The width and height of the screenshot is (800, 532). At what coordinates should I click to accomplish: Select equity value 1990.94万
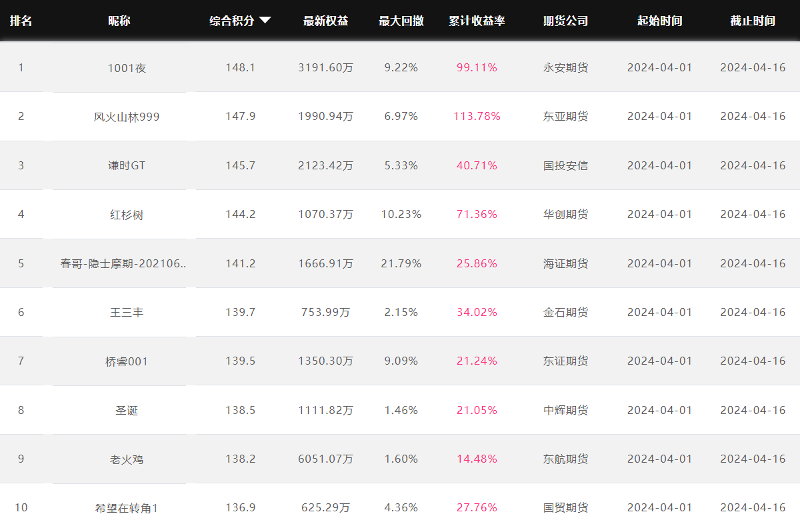click(x=325, y=116)
